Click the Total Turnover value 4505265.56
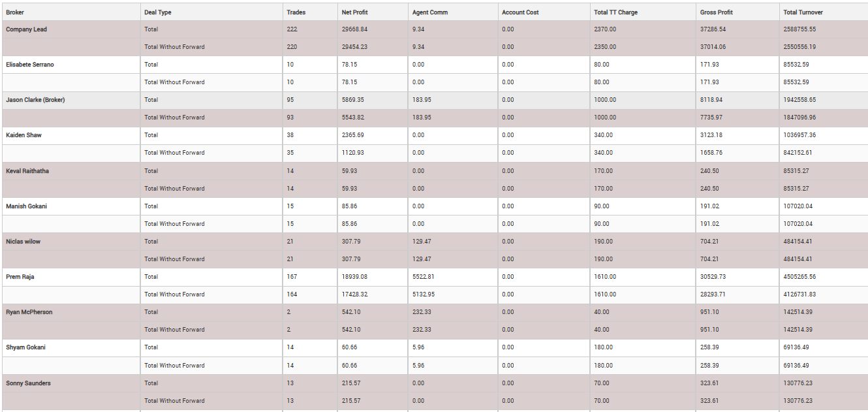The width and height of the screenshot is (868, 412). coord(801,277)
